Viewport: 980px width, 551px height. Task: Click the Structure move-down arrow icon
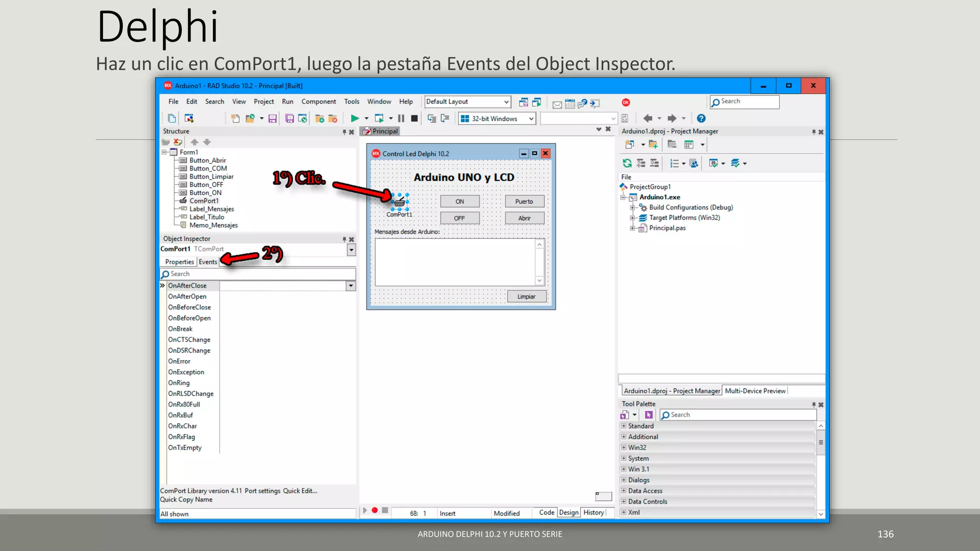(207, 142)
